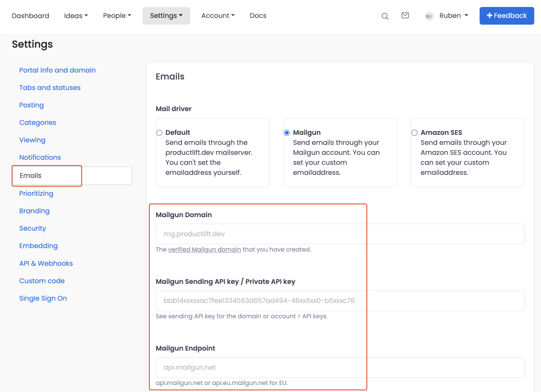Click the RU user avatar
541x392 pixels.
[429, 16]
